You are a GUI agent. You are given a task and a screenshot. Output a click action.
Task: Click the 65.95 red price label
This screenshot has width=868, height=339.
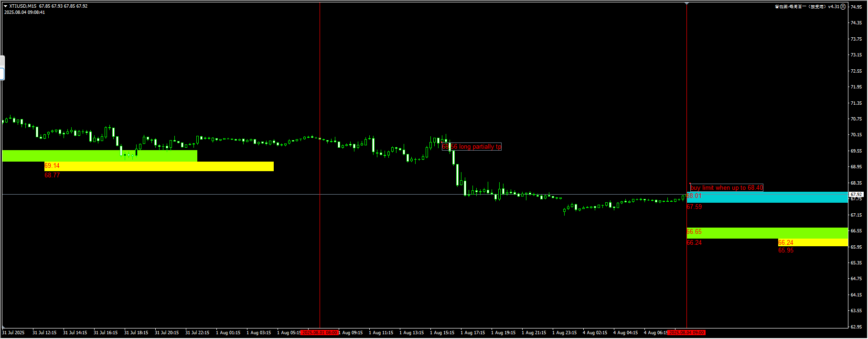[785, 251]
